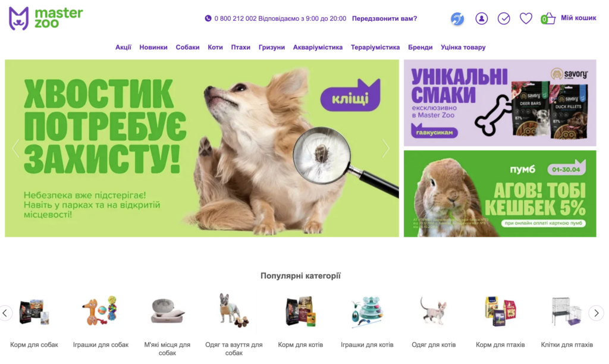The image size is (609, 364).
Task: Select the Клітки для птахів category
Action: tap(567, 344)
